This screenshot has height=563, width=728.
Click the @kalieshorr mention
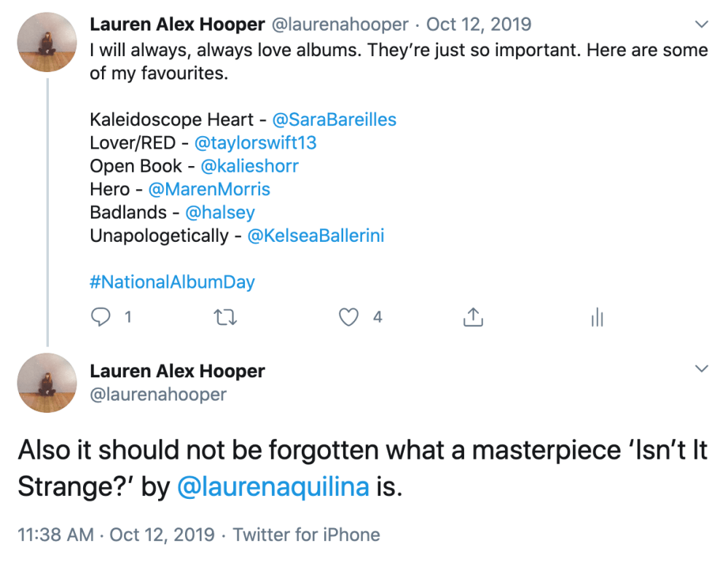click(249, 166)
